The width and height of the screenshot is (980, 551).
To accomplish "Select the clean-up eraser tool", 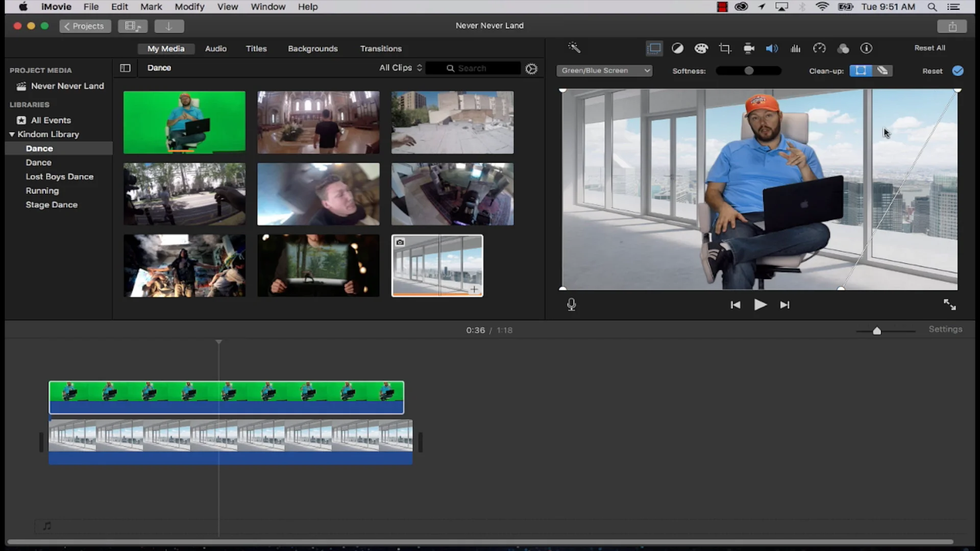I will tap(883, 70).
